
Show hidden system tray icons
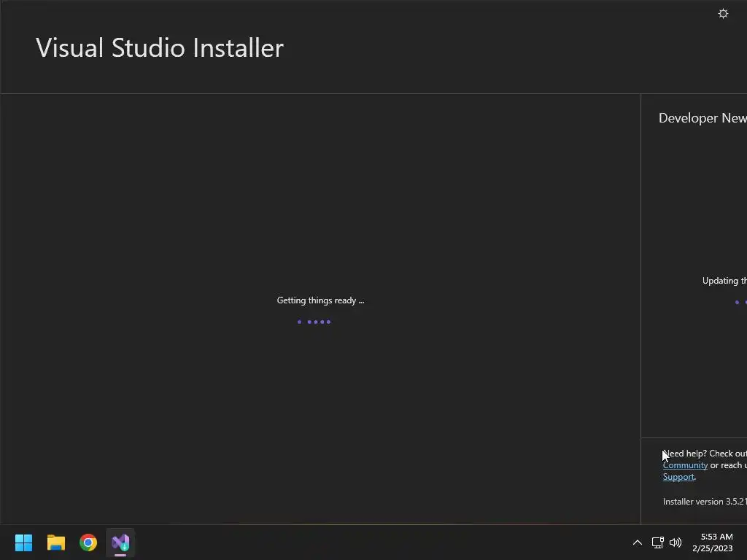(x=637, y=542)
